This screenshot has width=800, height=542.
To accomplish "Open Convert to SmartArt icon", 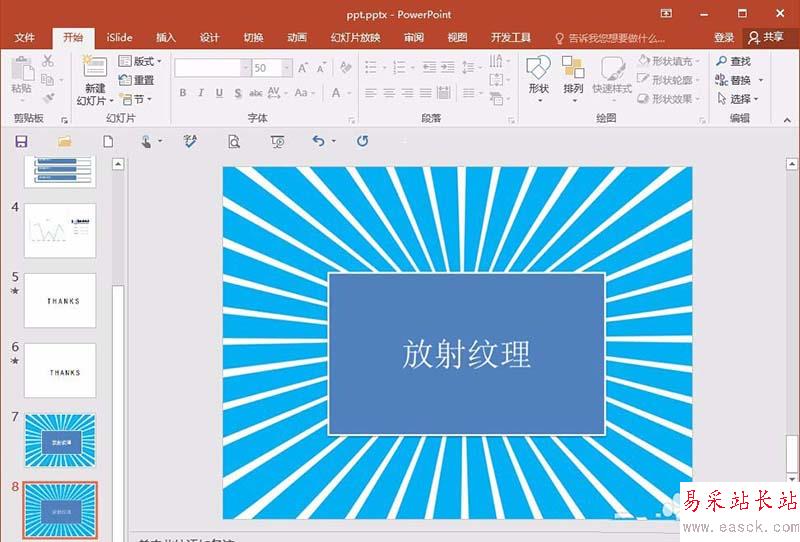I will coord(499,97).
